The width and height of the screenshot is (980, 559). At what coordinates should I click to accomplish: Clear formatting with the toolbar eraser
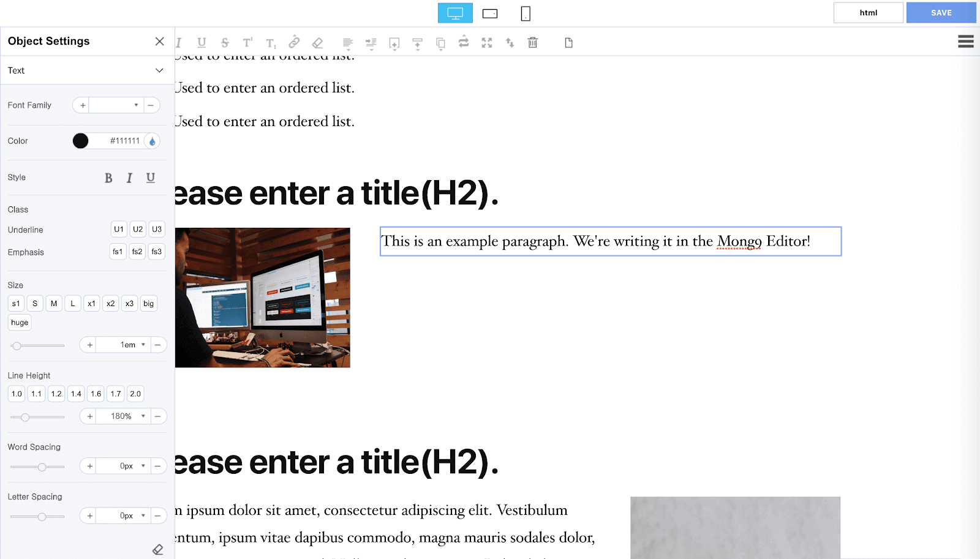coord(317,43)
